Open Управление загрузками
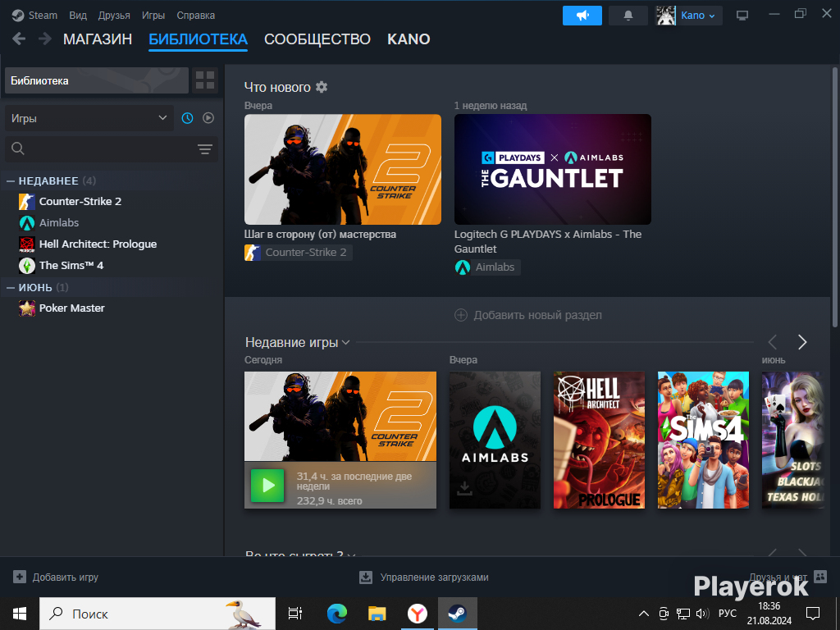The image size is (840, 630). coord(424,577)
